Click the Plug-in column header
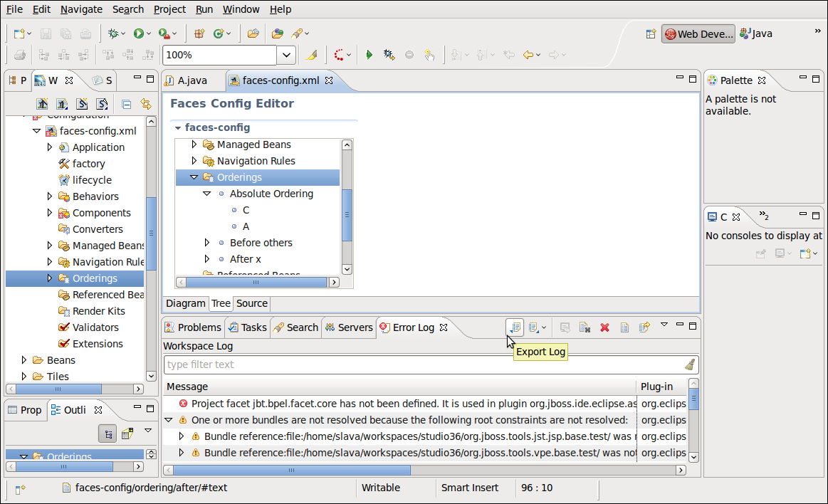The width and height of the screenshot is (828, 504). pos(661,387)
